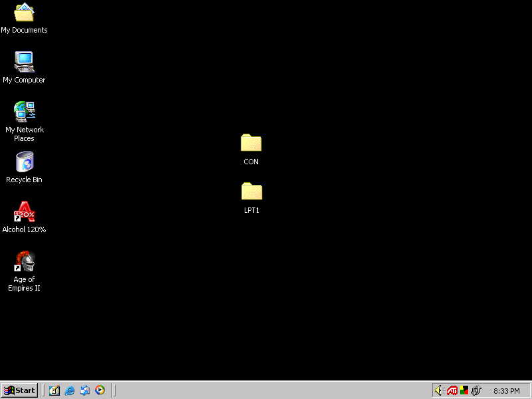The width and height of the screenshot is (532, 399).
Task: Click the four-colored squares tray icon
Action: (464, 390)
